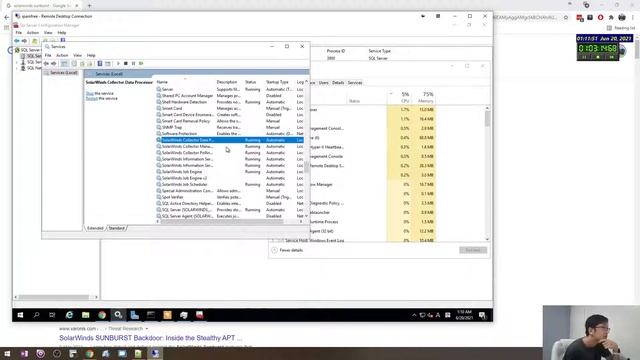This screenshot has height=360, width=640.
Task: Select SNMP Trap service row
Action: (230, 127)
